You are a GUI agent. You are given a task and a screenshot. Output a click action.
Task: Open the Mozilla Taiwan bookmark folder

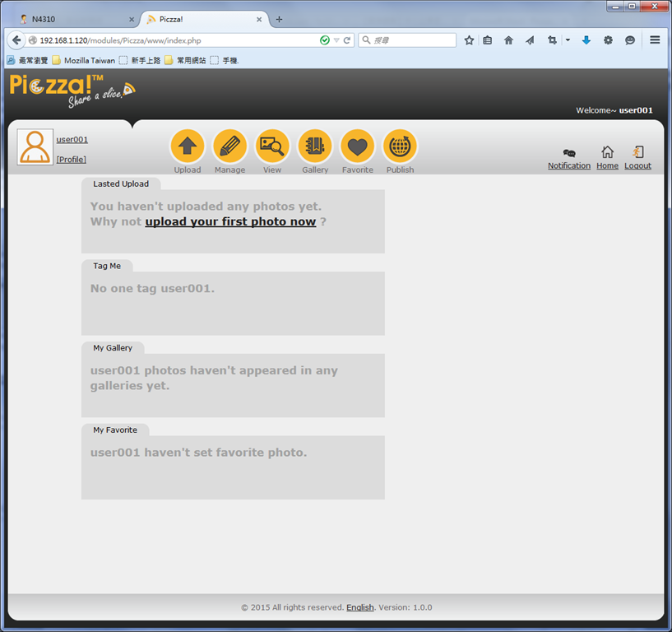pos(84,60)
